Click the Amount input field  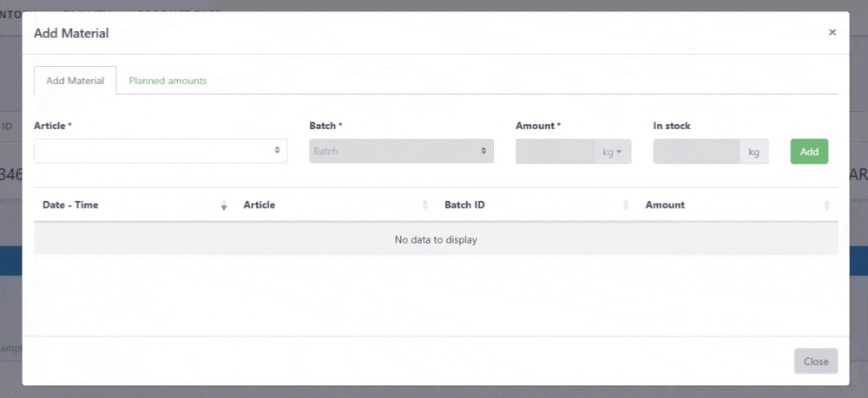point(556,152)
